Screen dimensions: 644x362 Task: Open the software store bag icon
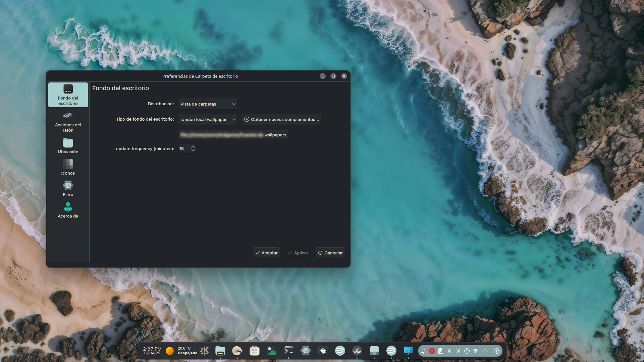tap(255, 351)
